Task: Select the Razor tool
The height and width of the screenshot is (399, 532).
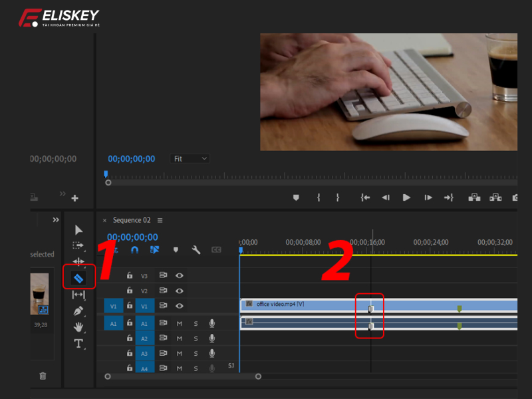Action: click(78, 279)
